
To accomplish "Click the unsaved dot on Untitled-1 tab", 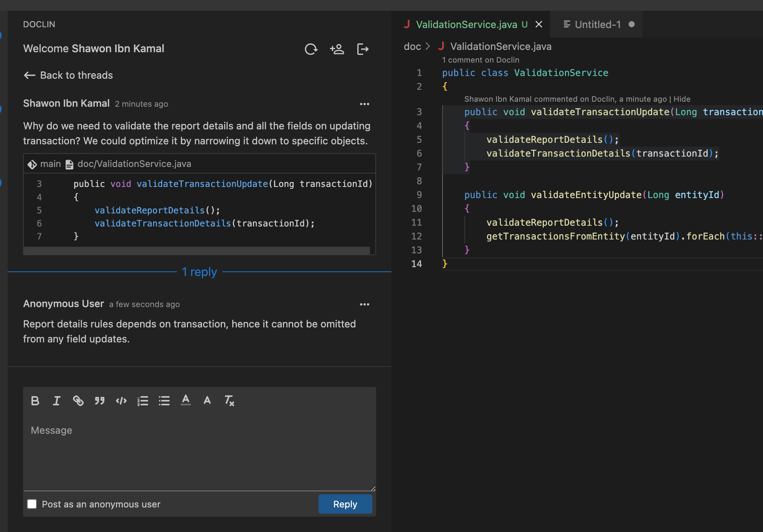I will [632, 24].
